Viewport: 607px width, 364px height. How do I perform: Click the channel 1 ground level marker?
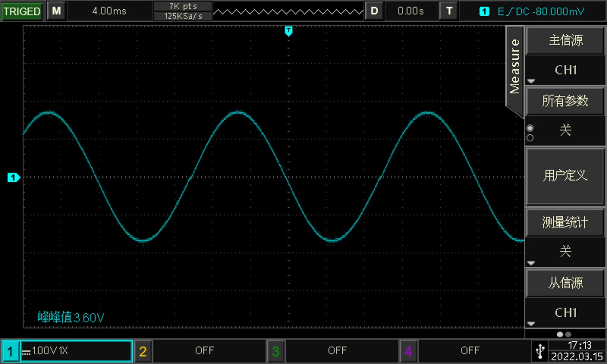click(13, 177)
